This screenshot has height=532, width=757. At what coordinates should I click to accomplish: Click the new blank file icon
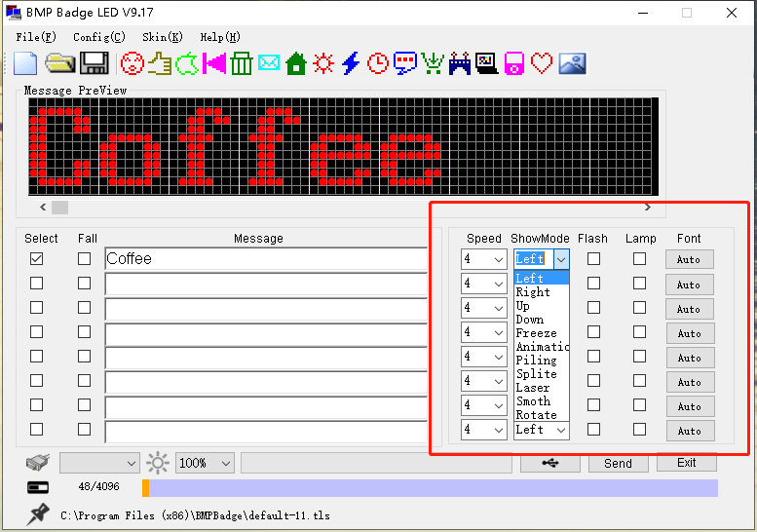point(24,63)
